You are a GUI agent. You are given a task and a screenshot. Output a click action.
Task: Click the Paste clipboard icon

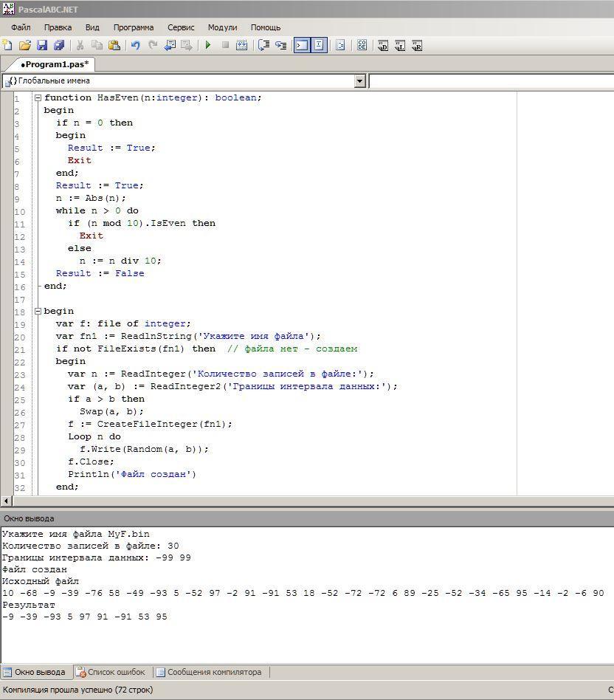pyautogui.click(x=114, y=45)
